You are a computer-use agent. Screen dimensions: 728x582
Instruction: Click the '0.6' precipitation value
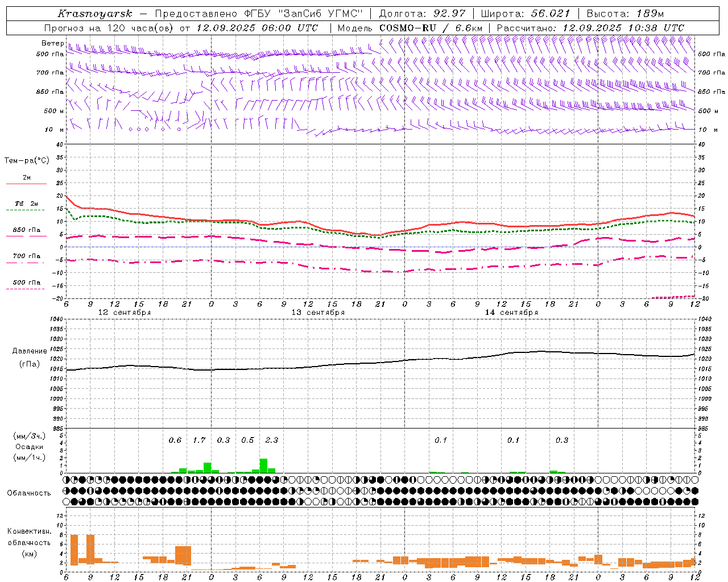click(x=175, y=440)
